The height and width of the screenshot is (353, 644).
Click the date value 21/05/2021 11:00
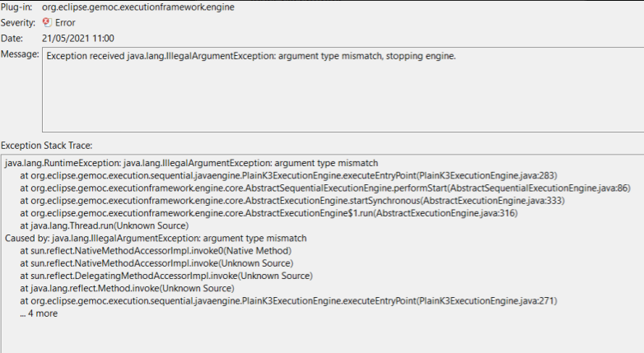coord(77,38)
